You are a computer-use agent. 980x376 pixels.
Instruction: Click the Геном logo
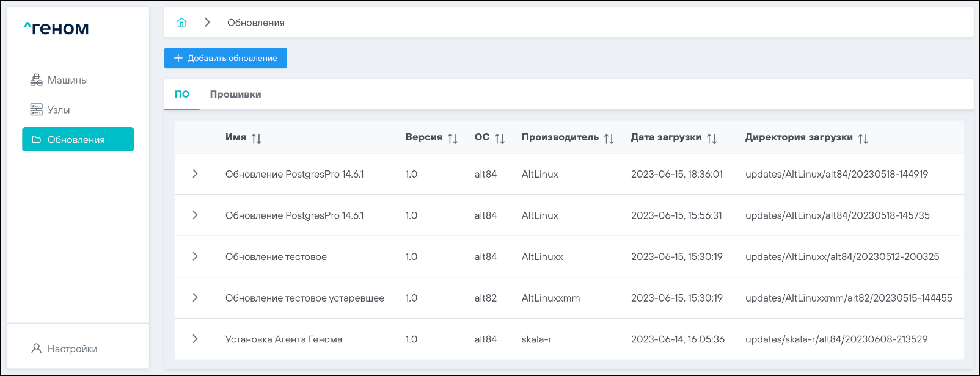[x=56, y=28]
